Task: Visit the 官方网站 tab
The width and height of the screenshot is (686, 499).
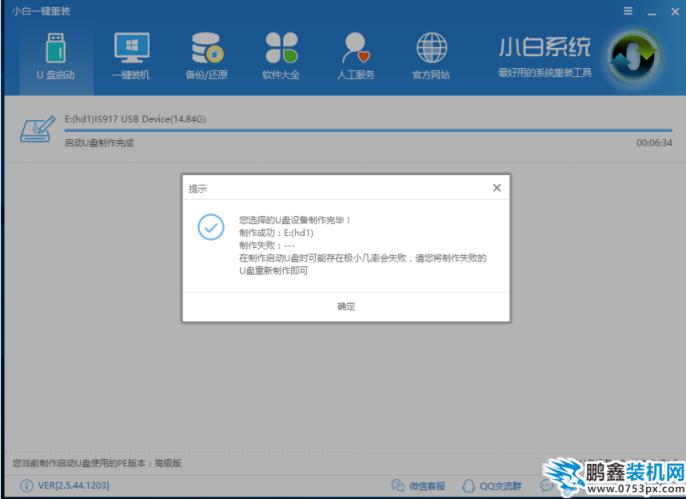Action: [431, 57]
